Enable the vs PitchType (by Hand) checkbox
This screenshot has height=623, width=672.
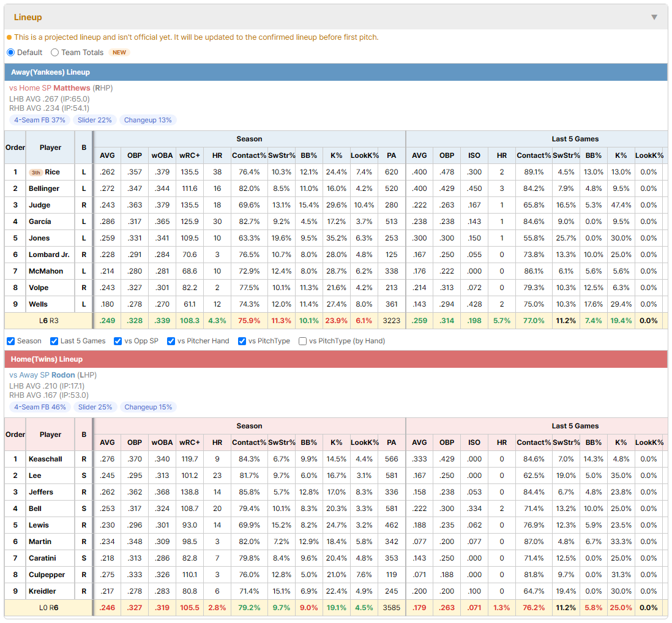tap(302, 341)
